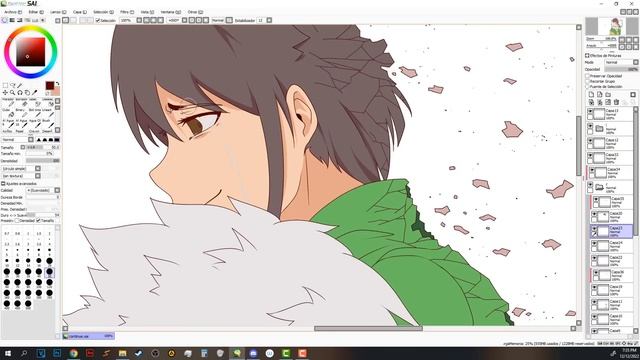Create a new layer folder
Viewport: 640px width, 360px height.
click(608, 94)
